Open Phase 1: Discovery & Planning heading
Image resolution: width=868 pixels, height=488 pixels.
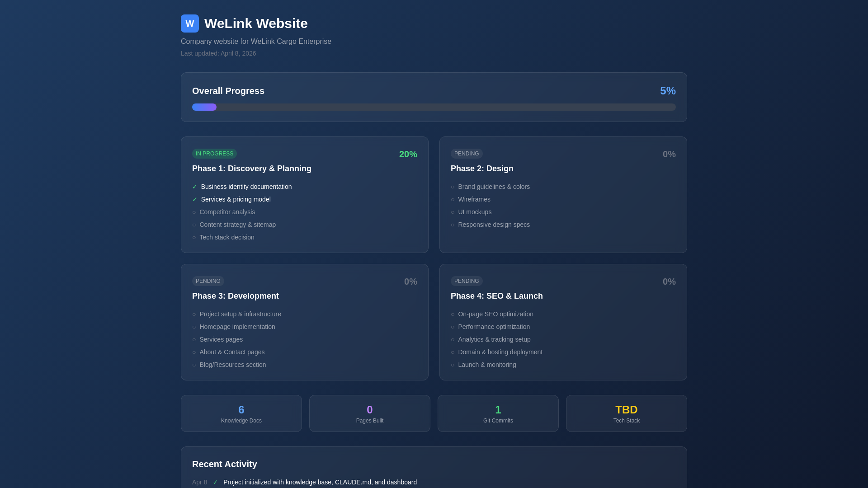point(252,169)
